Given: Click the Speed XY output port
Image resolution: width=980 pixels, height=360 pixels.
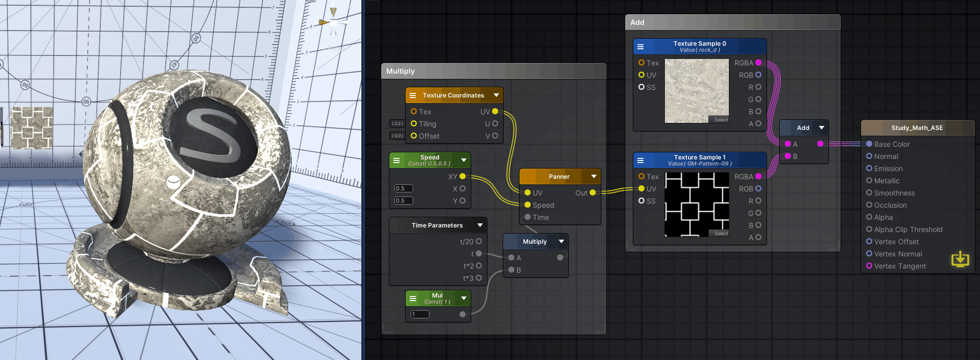Looking at the screenshot, I should pyautogui.click(x=463, y=177).
